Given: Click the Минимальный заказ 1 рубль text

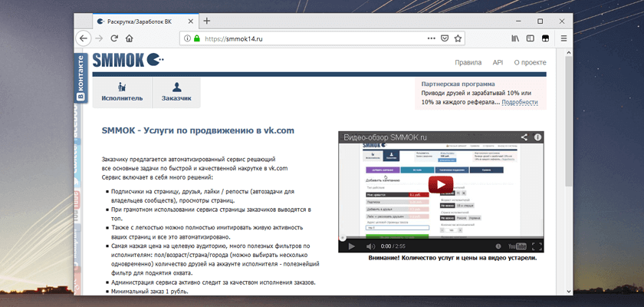Looking at the screenshot, I should point(150,292).
